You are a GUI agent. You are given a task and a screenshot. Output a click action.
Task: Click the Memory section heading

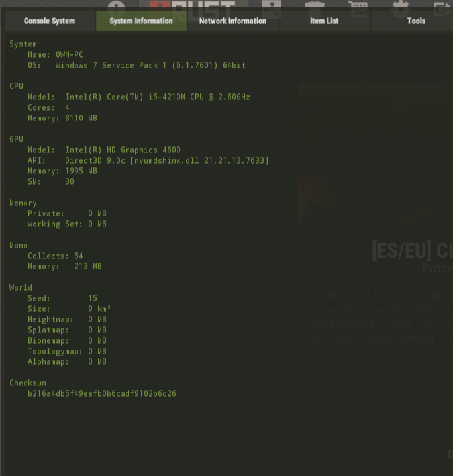(x=23, y=203)
